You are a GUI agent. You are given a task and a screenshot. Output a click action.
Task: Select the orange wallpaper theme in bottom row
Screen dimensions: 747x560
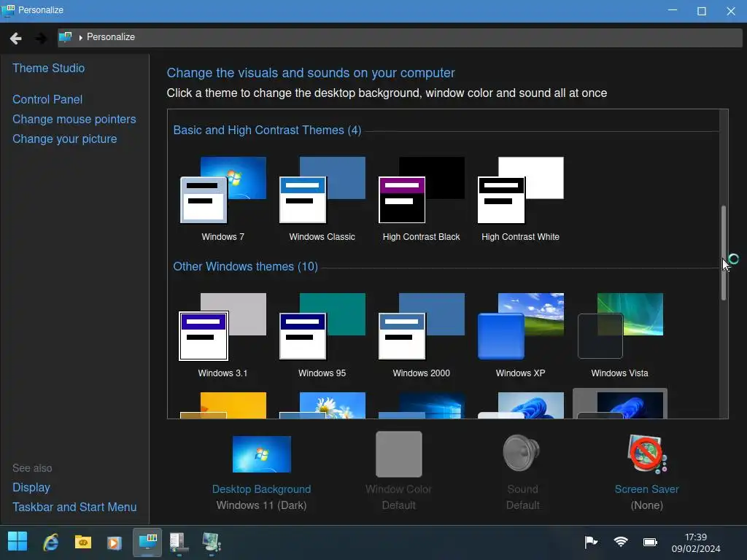(x=223, y=405)
